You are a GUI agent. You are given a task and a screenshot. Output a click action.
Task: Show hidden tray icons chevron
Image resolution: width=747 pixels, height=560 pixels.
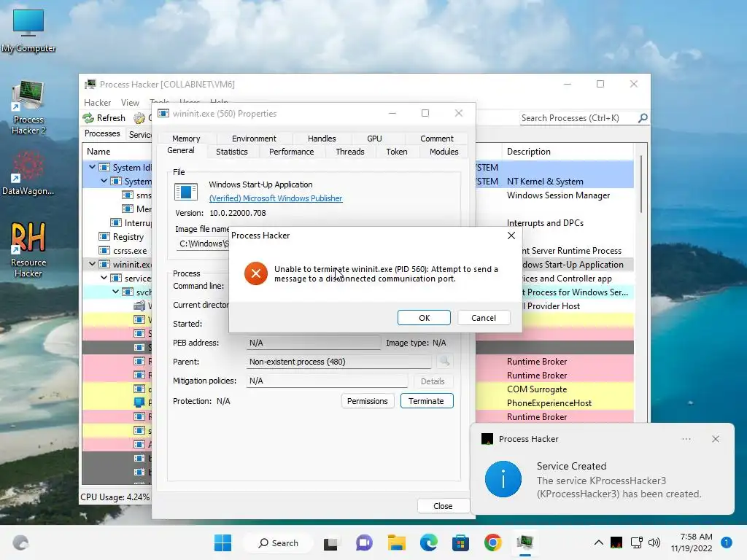coord(599,542)
